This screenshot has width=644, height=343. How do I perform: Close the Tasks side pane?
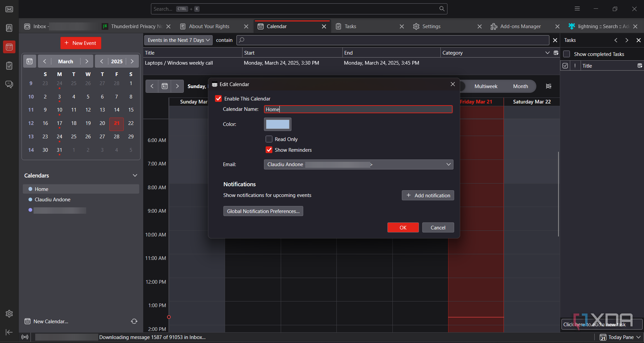639,40
